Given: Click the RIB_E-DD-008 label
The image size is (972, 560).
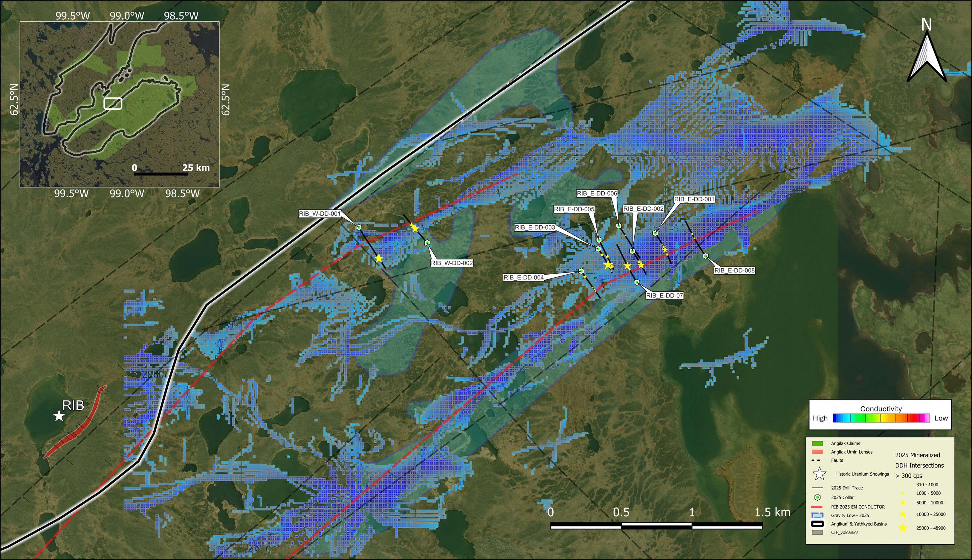Looking at the screenshot, I should 735,270.
